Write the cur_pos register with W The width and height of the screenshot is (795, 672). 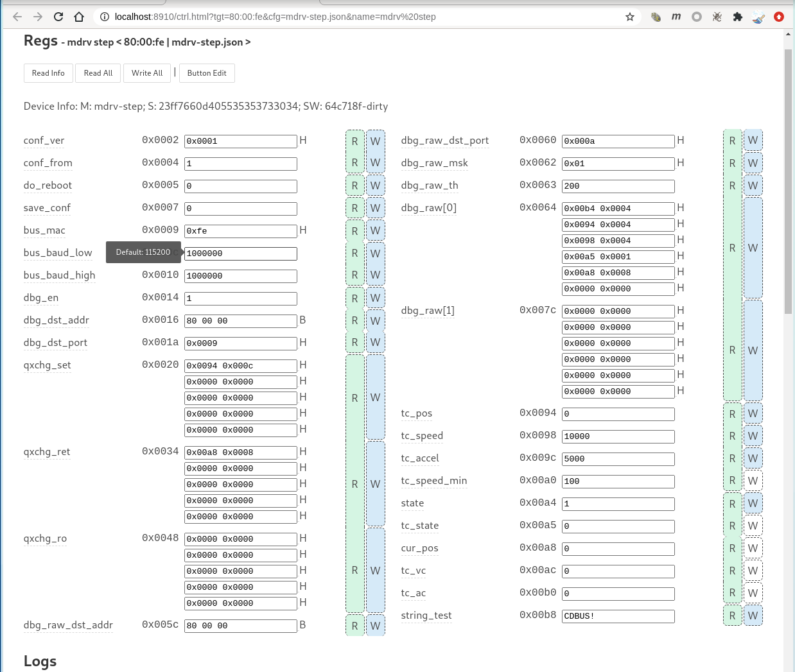click(753, 548)
